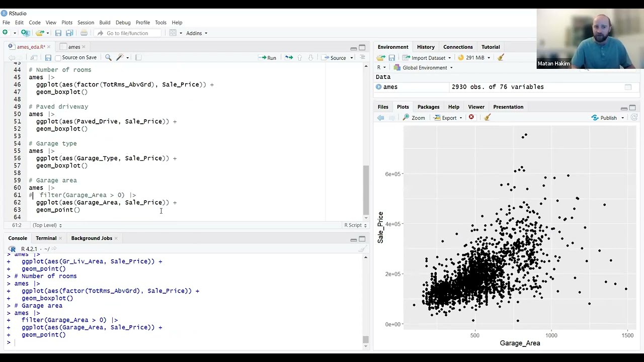Go to previous section up arrow

(x=300, y=58)
